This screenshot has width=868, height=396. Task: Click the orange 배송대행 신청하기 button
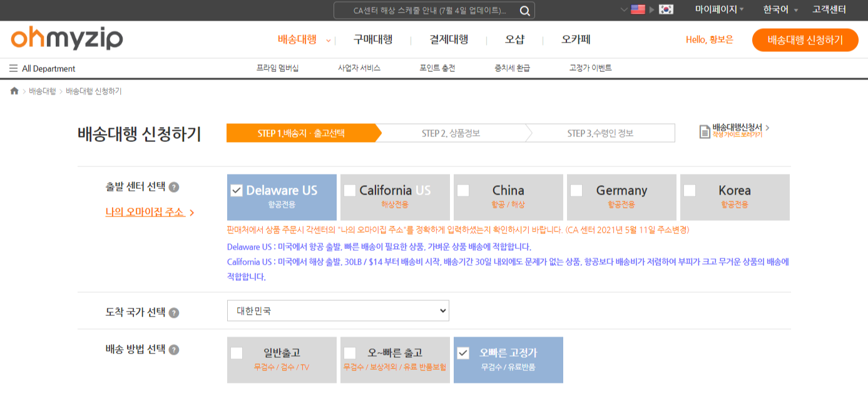[805, 39]
